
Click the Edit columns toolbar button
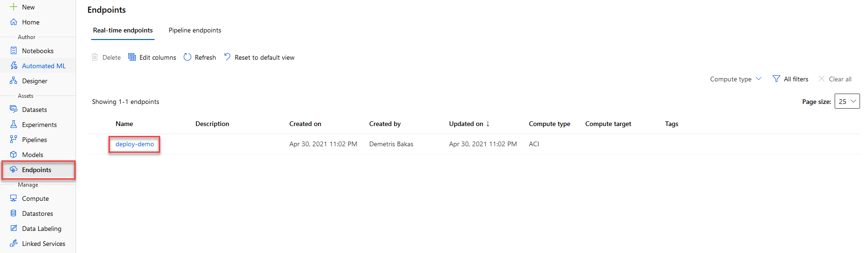pos(152,57)
